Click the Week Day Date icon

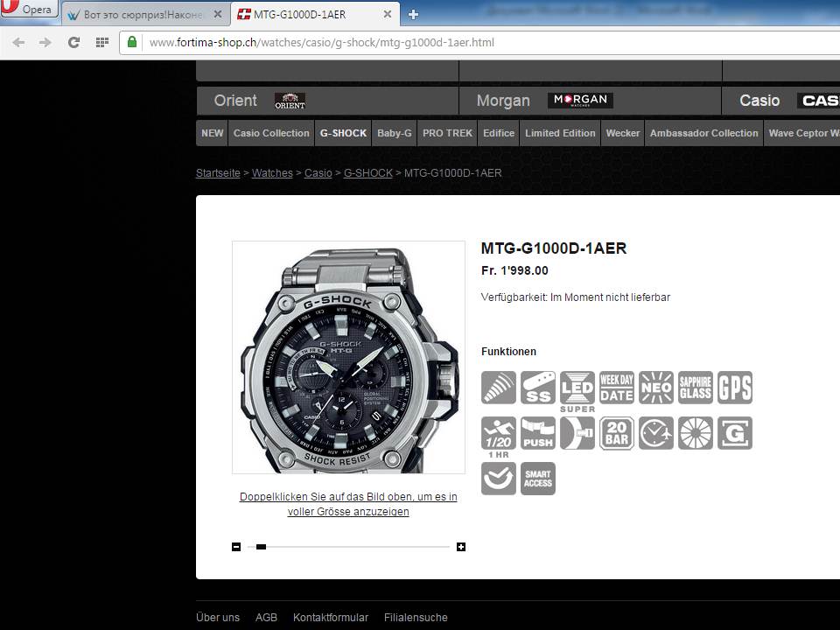pos(617,388)
